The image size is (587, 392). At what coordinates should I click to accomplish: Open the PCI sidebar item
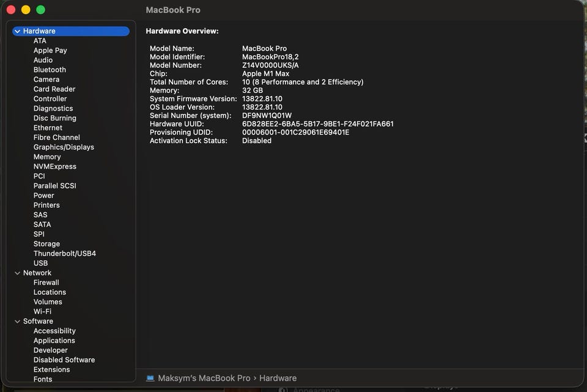coord(39,176)
